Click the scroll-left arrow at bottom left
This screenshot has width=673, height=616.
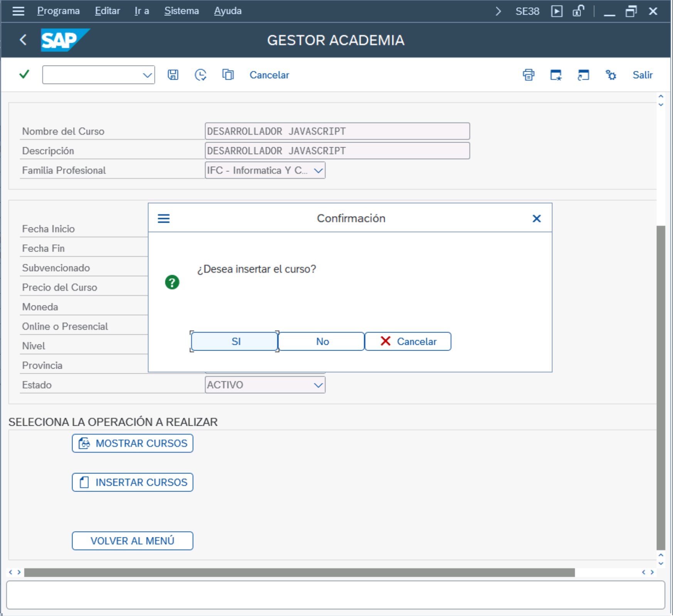10,572
